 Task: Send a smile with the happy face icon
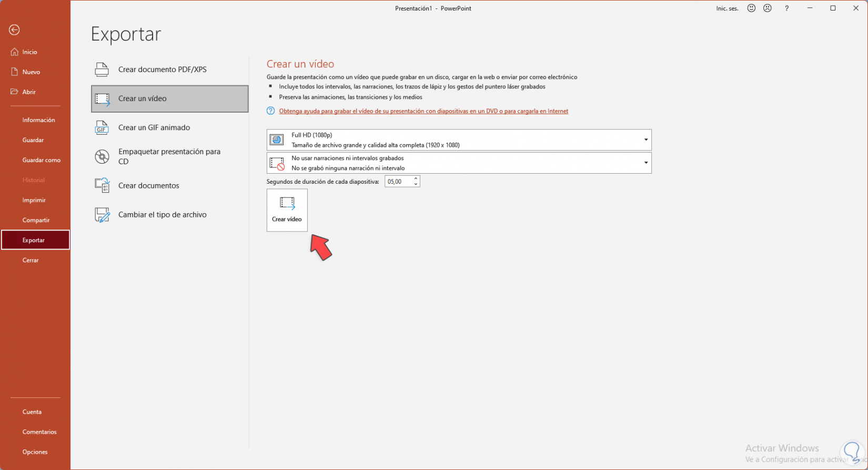click(x=751, y=8)
